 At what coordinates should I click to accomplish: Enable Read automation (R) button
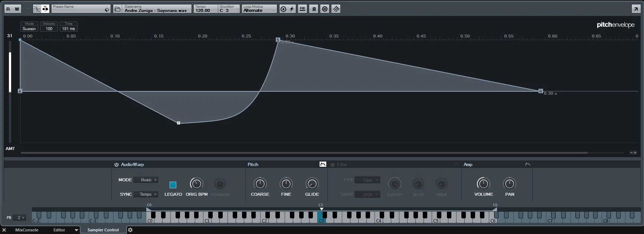pos(9,9)
